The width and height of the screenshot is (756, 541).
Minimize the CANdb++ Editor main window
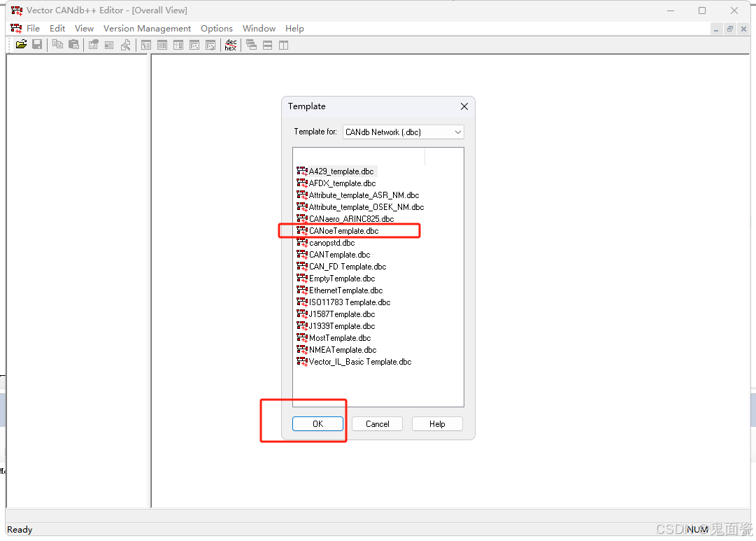[x=671, y=10]
